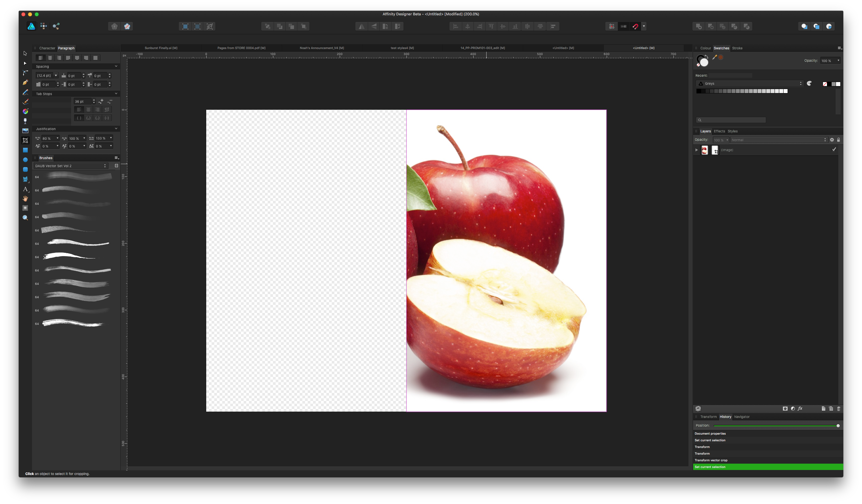Switch to the Effects tab
Screen dimensions: 862x504
tap(719, 131)
